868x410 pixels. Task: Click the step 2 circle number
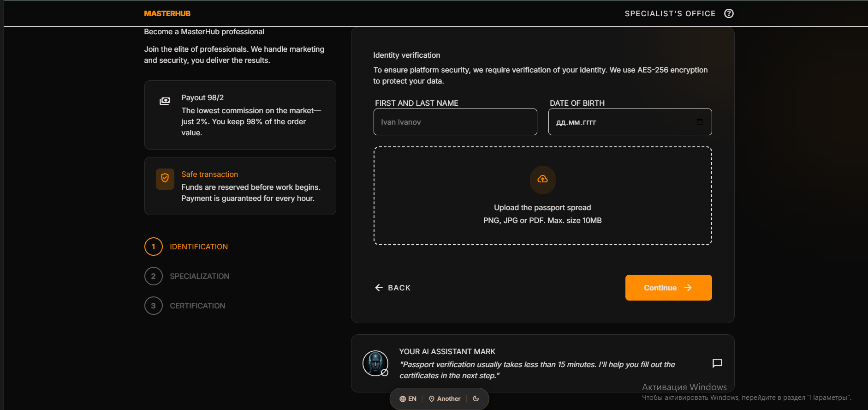pos(154,276)
